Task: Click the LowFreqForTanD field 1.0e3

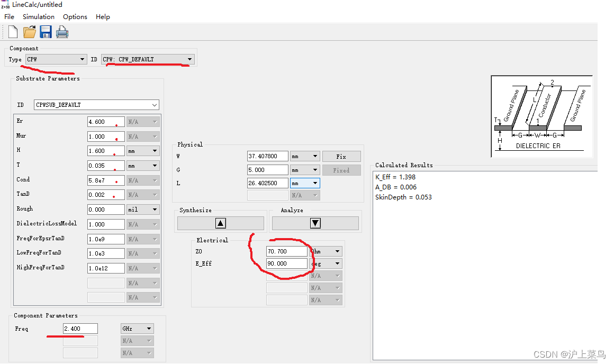Action: point(106,253)
